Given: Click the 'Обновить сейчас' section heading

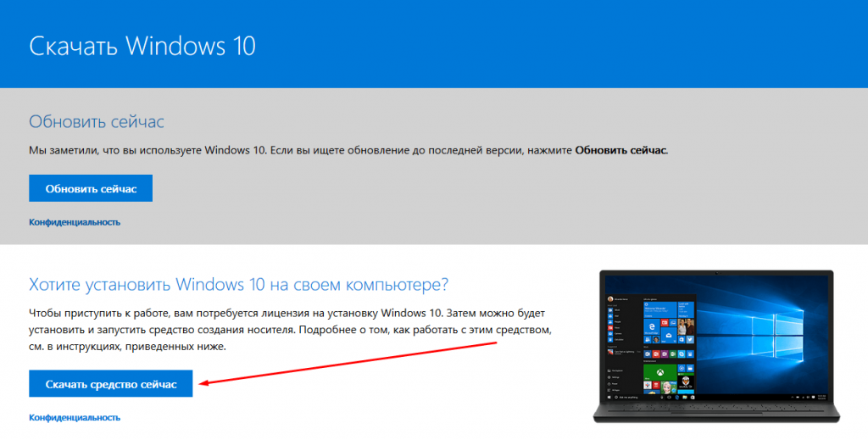Looking at the screenshot, I should tap(96, 121).
